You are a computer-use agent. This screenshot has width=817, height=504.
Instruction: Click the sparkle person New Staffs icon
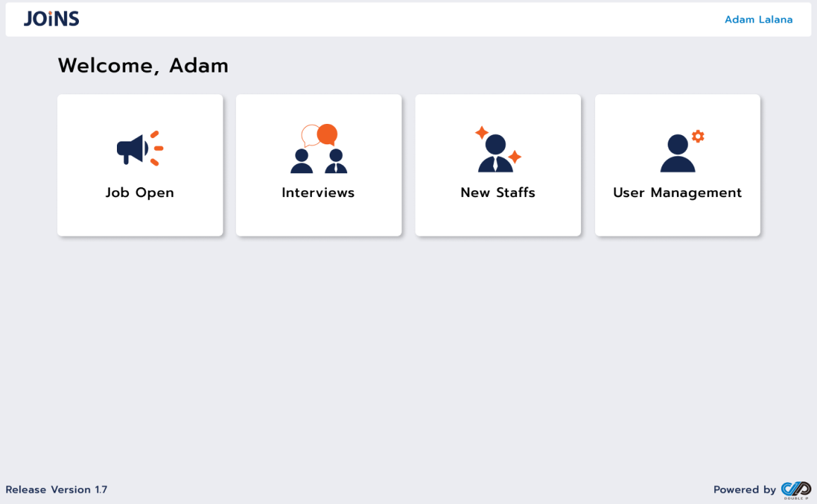(498, 149)
